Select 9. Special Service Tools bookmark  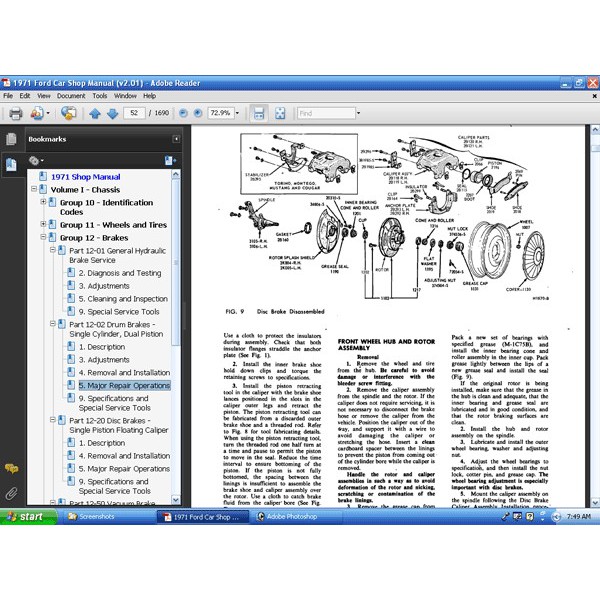(x=119, y=312)
